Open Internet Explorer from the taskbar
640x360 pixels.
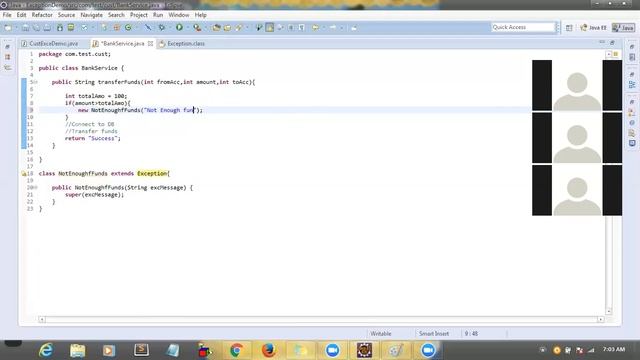(46, 350)
